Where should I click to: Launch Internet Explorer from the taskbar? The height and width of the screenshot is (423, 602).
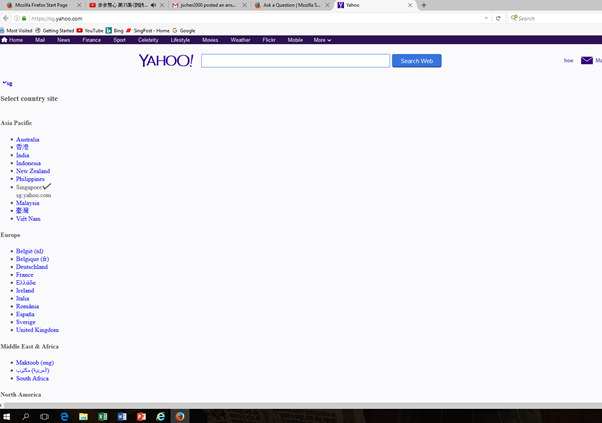tap(160, 416)
